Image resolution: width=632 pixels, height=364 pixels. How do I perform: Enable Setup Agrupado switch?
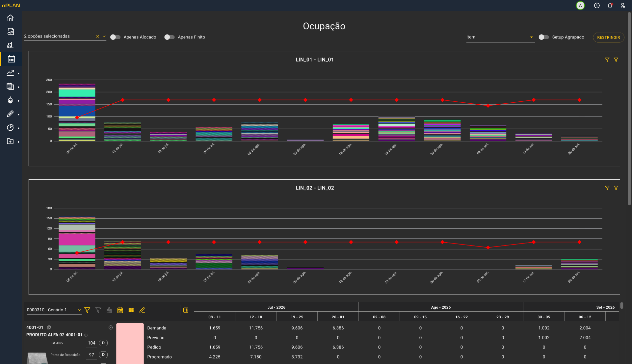[x=544, y=37]
